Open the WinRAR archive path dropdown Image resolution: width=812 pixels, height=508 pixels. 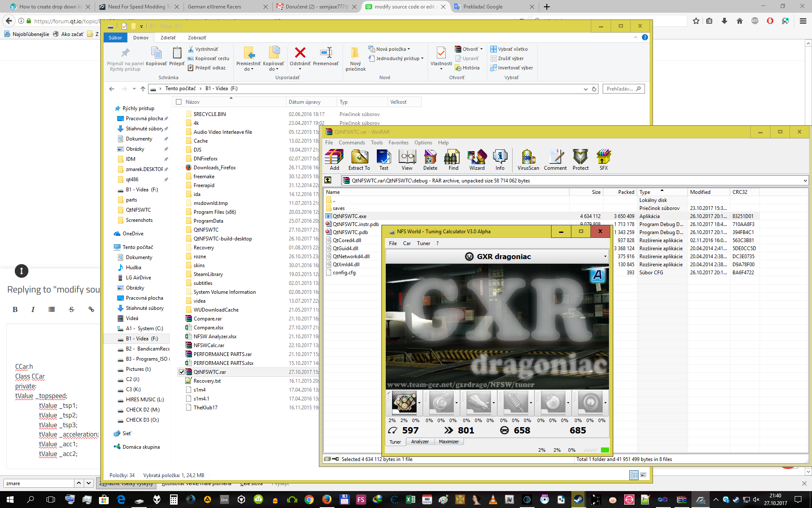pyautogui.click(x=805, y=181)
